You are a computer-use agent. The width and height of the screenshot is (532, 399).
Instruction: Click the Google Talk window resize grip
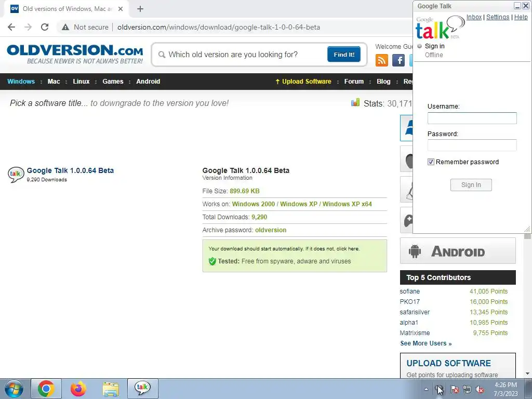point(527,229)
